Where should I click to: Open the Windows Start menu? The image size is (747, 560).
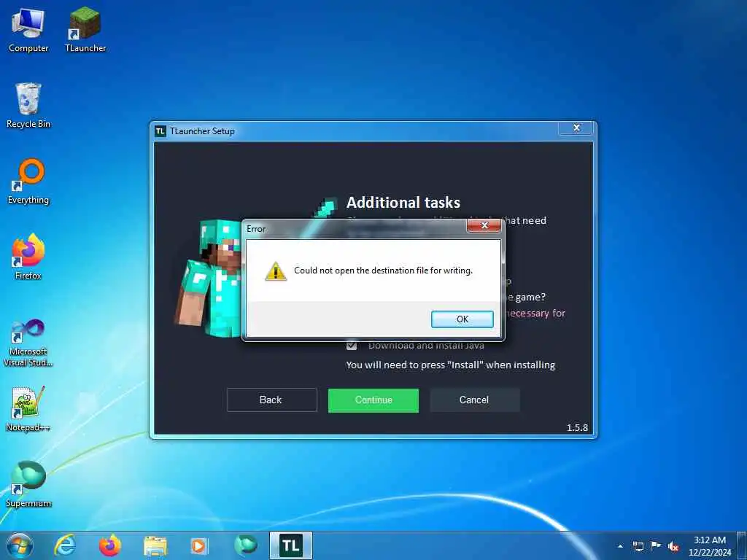tap(20, 545)
